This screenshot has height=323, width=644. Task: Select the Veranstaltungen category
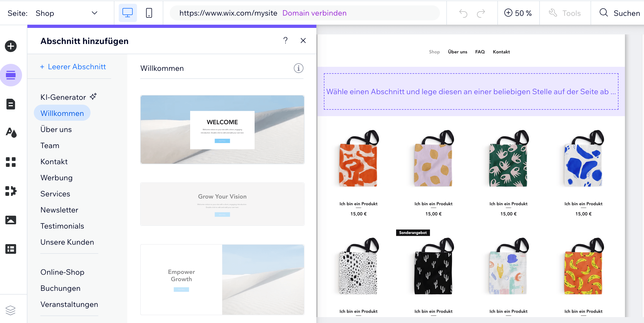click(69, 304)
